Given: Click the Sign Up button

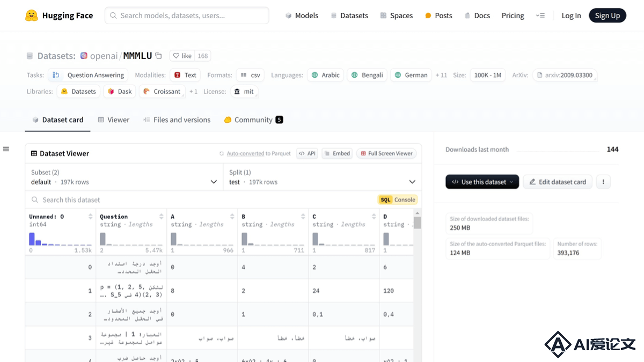Looking at the screenshot, I should click(x=608, y=16).
